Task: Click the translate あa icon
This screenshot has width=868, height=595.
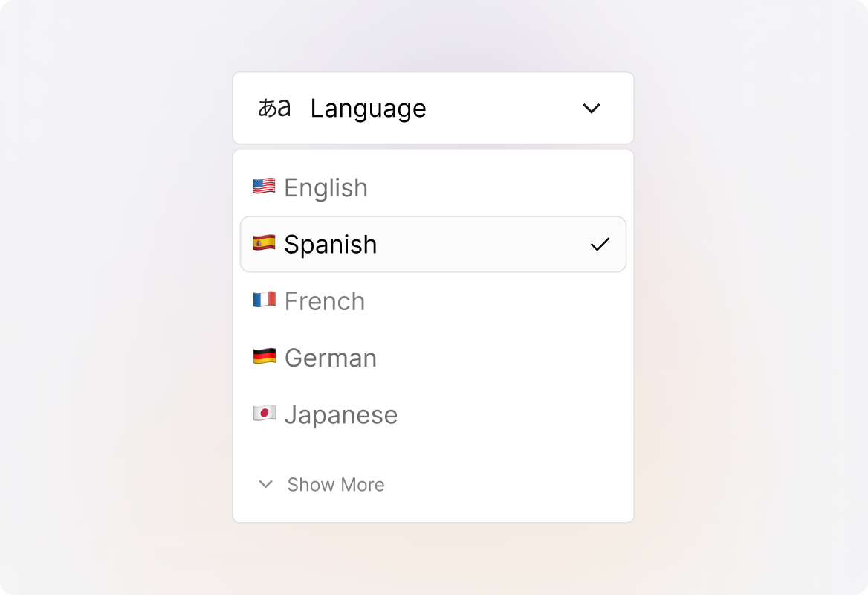Action: pos(273,109)
